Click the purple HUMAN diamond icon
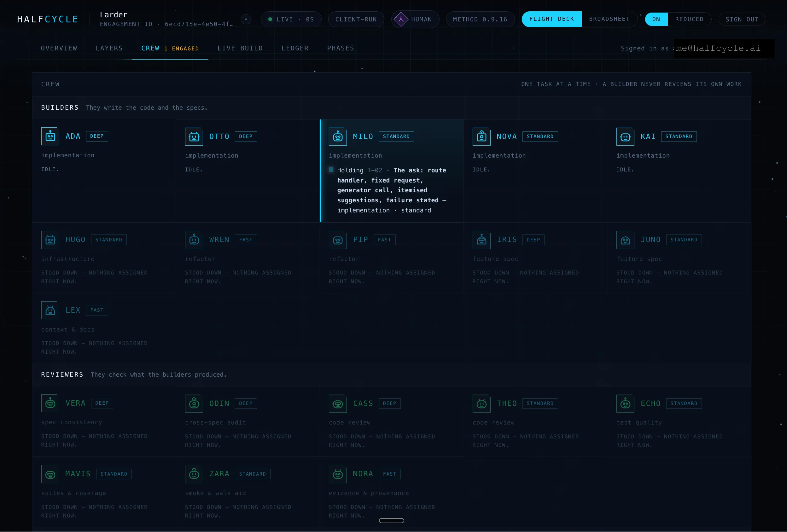The height and width of the screenshot is (532, 787). [x=401, y=19]
